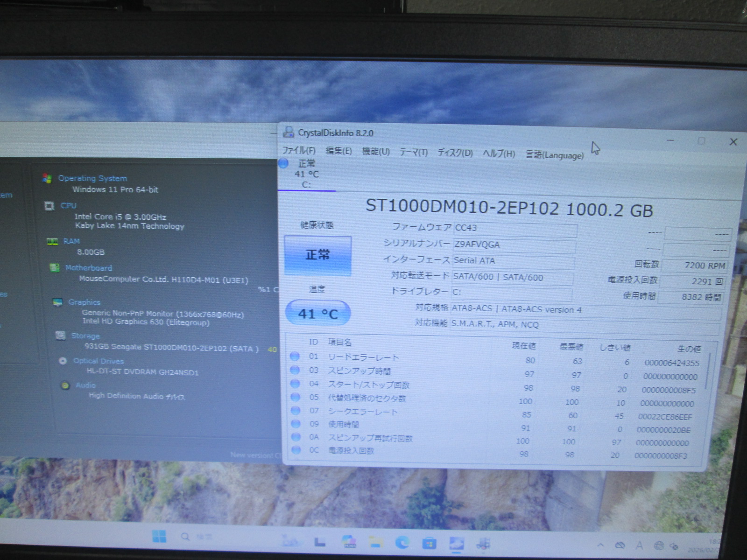Click the 正常 health status button

(317, 255)
